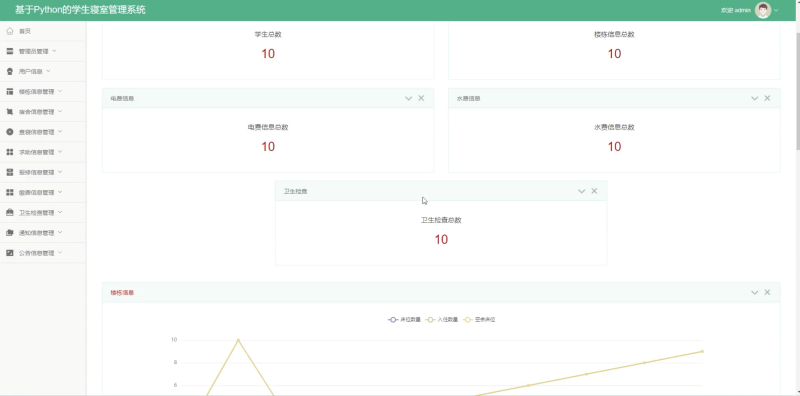Open the 首页 menu label
Viewport: 800px width, 396px height.
click(x=24, y=31)
